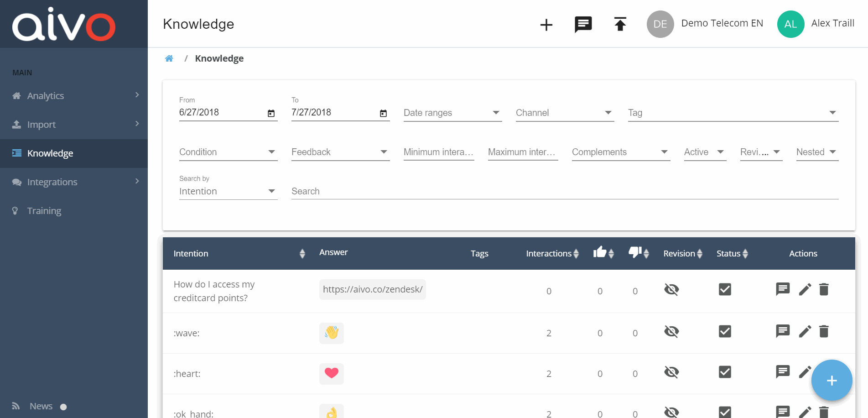Click the AL user avatar
Image resolution: width=868 pixels, height=418 pixels.
790,24
